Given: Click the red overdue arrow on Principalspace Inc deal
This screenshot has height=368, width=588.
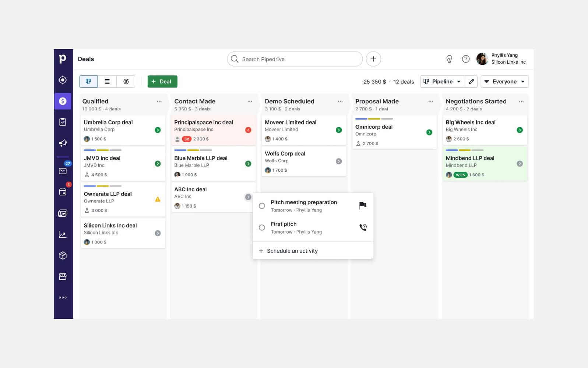Looking at the screenshot, I should point(248,130).
